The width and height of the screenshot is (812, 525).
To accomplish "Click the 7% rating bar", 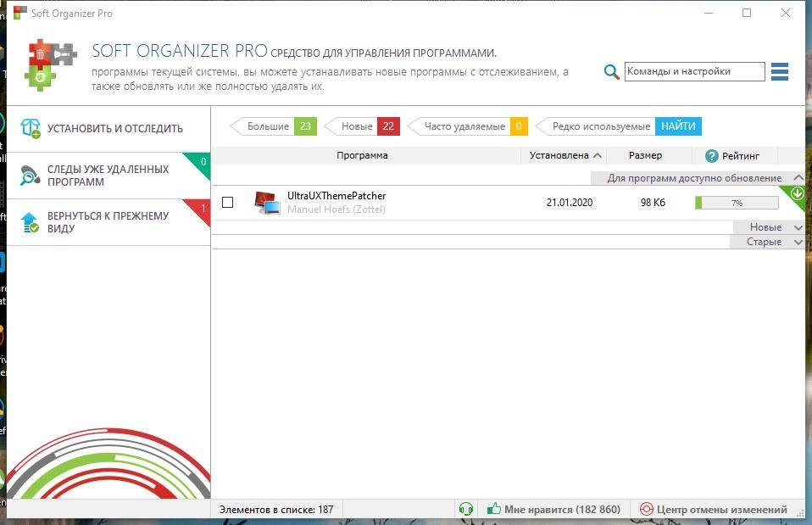I will (x=737, y=203).
